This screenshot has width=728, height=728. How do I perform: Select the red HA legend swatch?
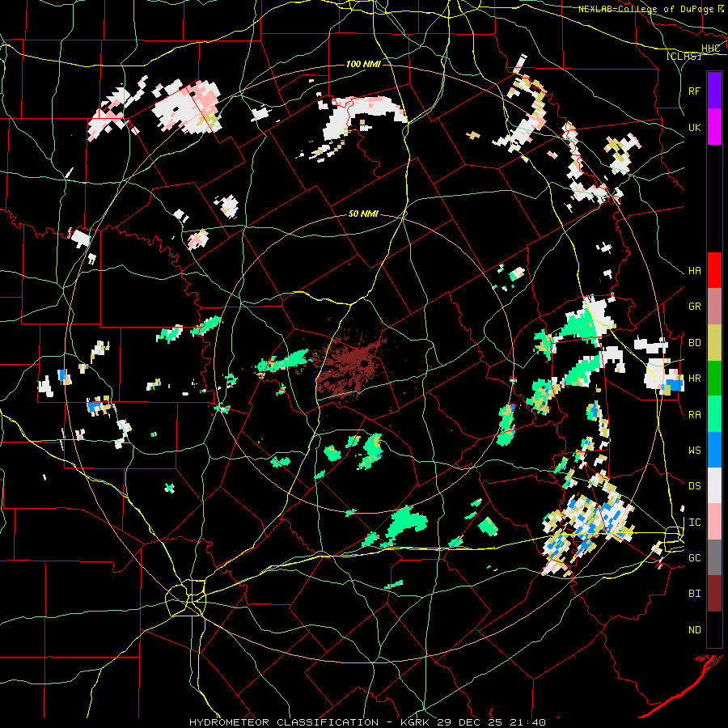point(714,270)
